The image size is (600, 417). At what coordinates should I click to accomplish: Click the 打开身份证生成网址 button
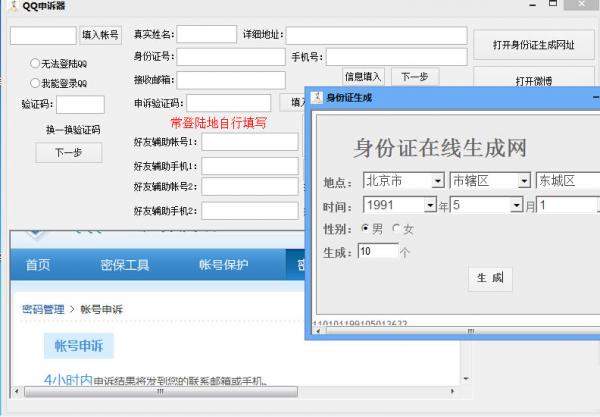point(534,45)
